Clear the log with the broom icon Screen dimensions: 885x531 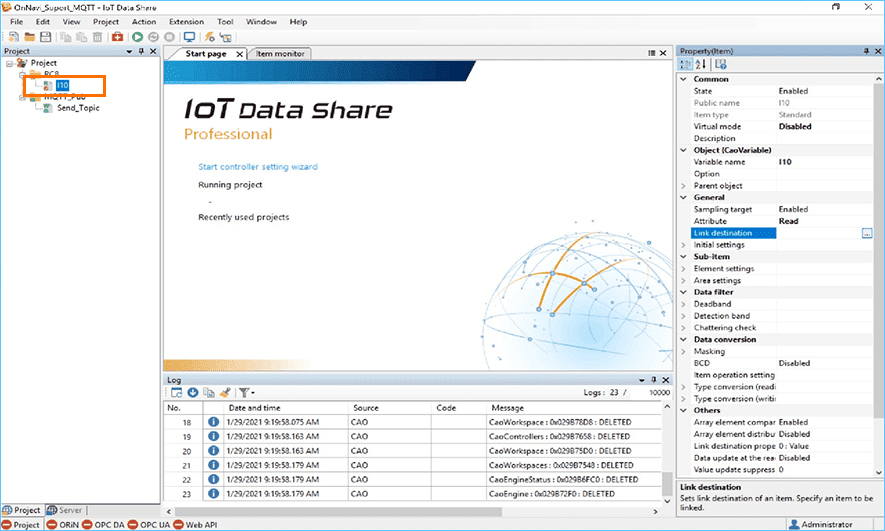point(225,392)
